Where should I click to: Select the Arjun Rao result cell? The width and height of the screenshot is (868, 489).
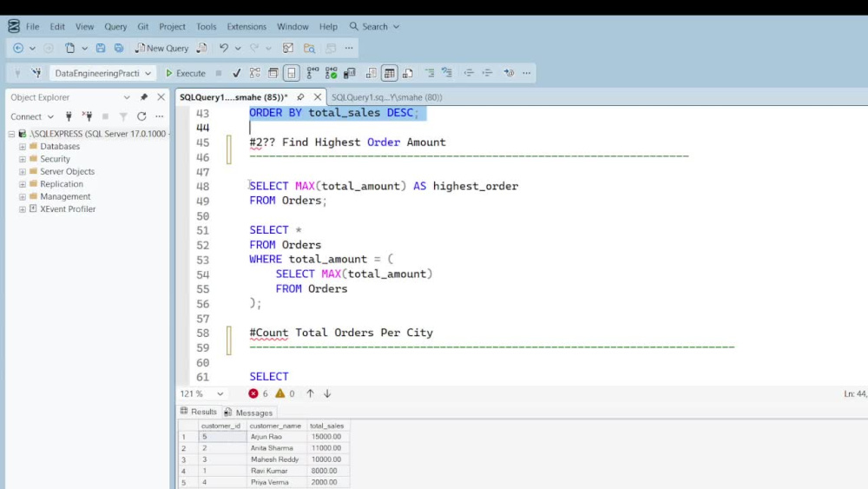point(276,436)
